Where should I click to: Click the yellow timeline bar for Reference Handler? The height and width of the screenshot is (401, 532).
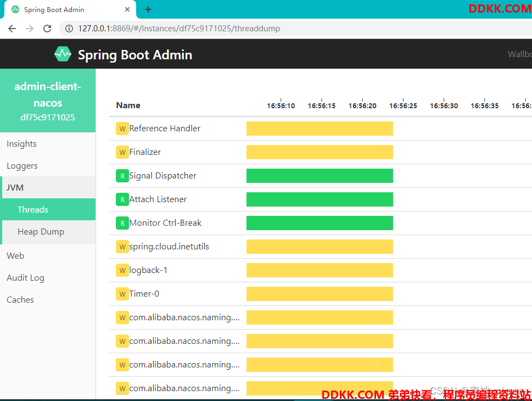[320, 129]
